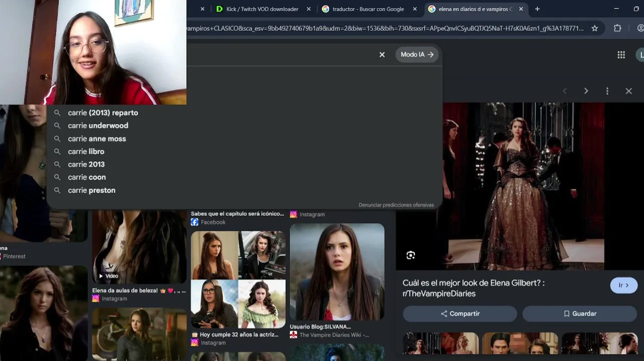Go to the previous image in preview panel
The height and width of the screenshot is (361, 644).
565,91
